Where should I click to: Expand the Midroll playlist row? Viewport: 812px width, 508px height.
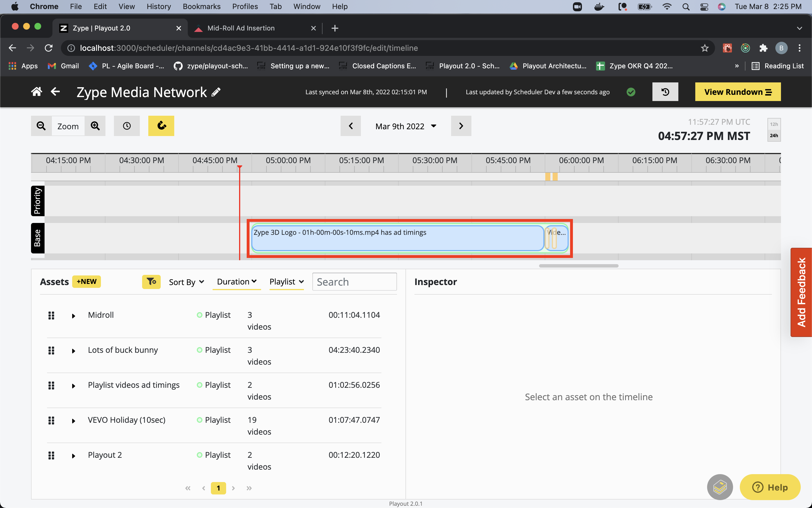(x=74, y=316)
